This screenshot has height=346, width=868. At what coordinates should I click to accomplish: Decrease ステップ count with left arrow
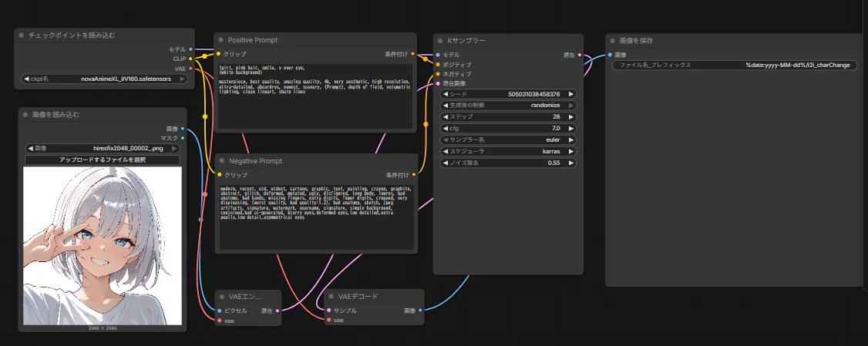pos(445,117)
